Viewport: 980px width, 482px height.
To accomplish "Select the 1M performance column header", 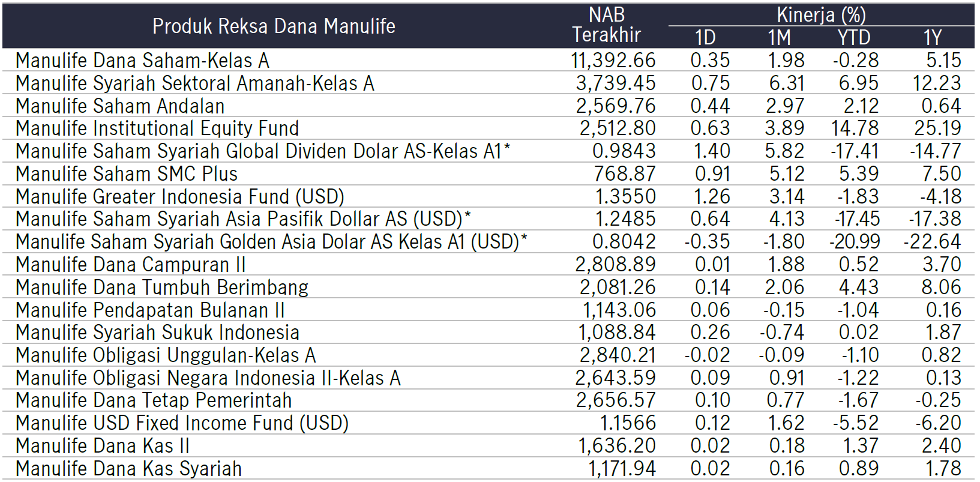I will [x=779, y=38].
